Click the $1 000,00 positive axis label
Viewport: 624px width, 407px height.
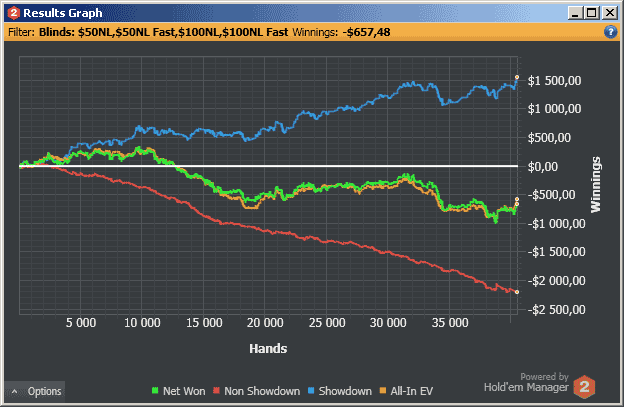tap(554, 109)
